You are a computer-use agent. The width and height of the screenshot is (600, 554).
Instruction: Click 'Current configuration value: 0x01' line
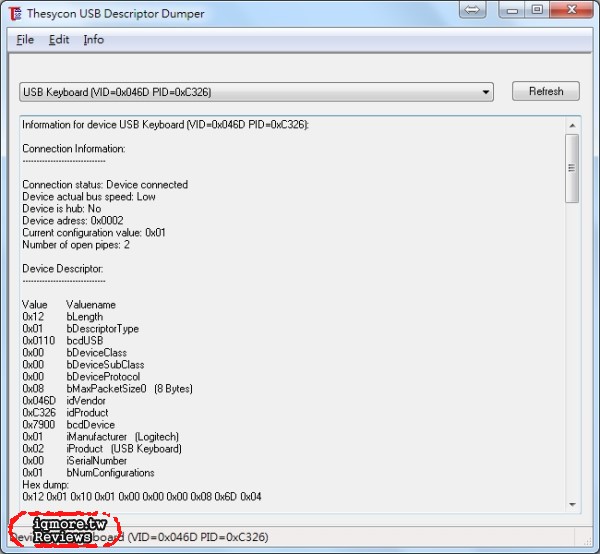click(x=94, y=233)
